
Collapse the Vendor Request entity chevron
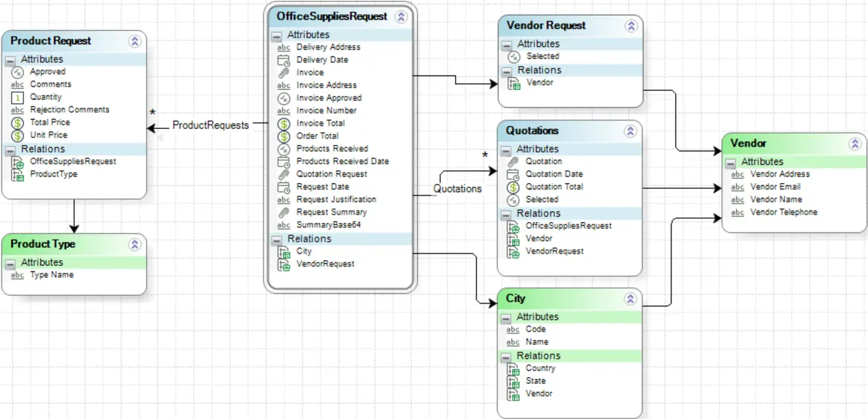(631, 26)
